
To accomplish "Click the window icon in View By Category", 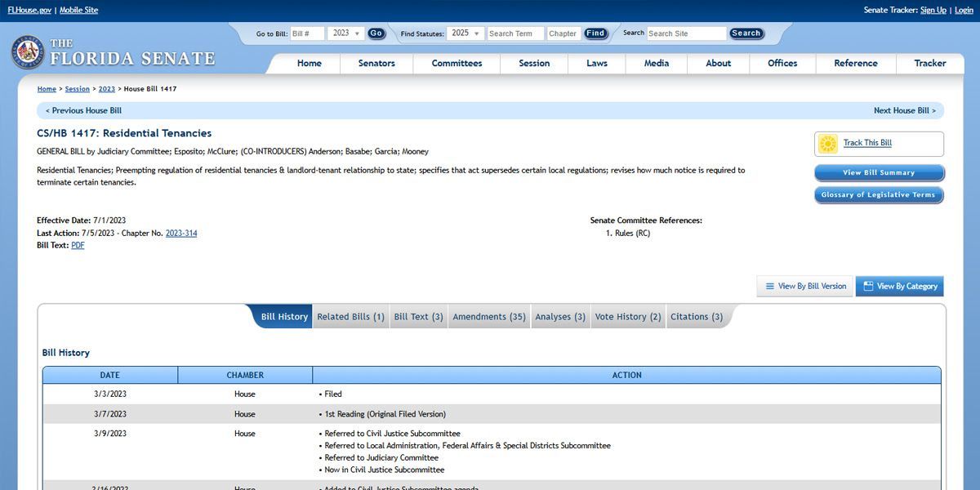I will coord(867,287).
